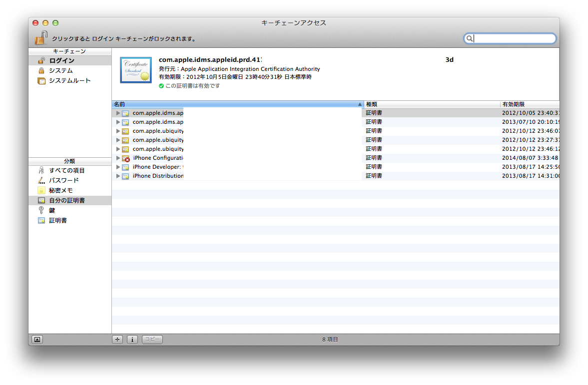
Task: Click the keys icon beside すべての項目
Action: point(41,170)
